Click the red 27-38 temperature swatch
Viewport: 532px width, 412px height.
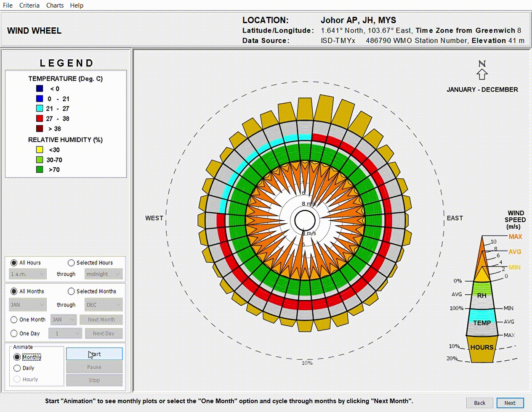coord(40,119)
